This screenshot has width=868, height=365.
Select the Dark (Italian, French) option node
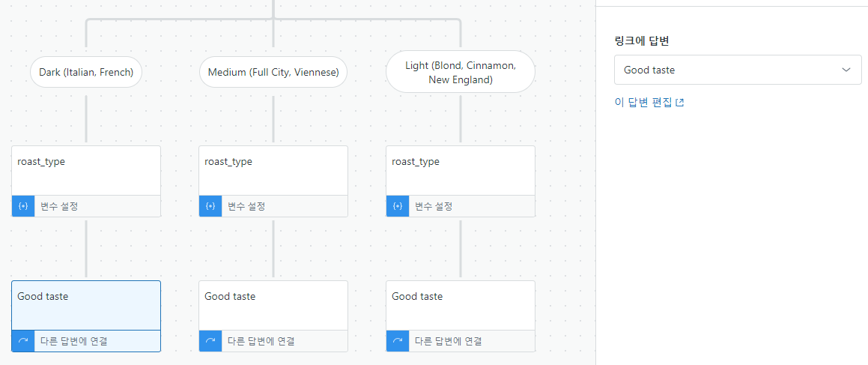(86, 72)
